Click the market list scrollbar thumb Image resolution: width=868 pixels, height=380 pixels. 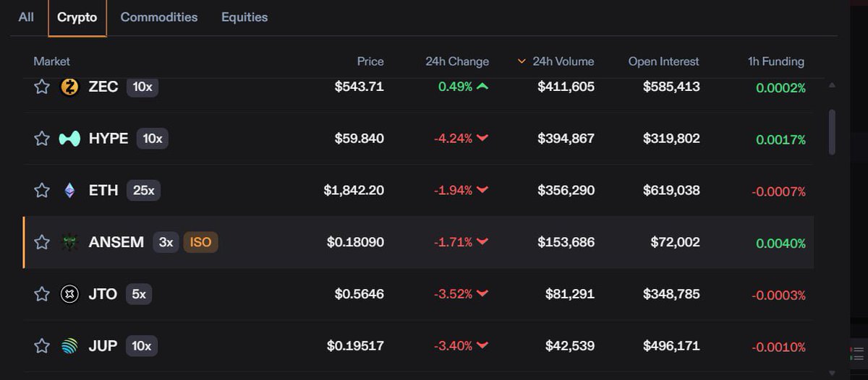832,131
